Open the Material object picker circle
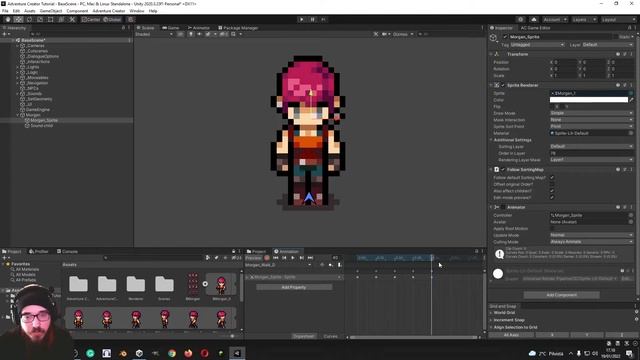 coord(631,133)
